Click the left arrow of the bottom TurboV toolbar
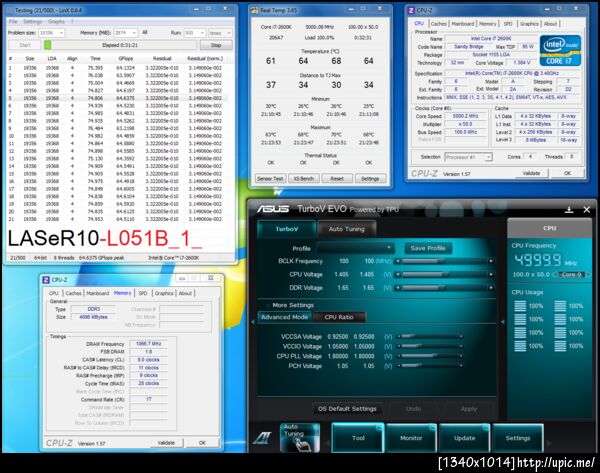This screenshot has width=600, height=473. point(327,443)
